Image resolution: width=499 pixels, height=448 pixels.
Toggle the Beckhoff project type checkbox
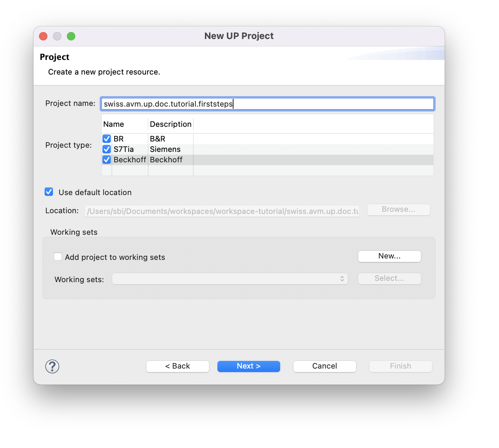(x=107, y=160)
